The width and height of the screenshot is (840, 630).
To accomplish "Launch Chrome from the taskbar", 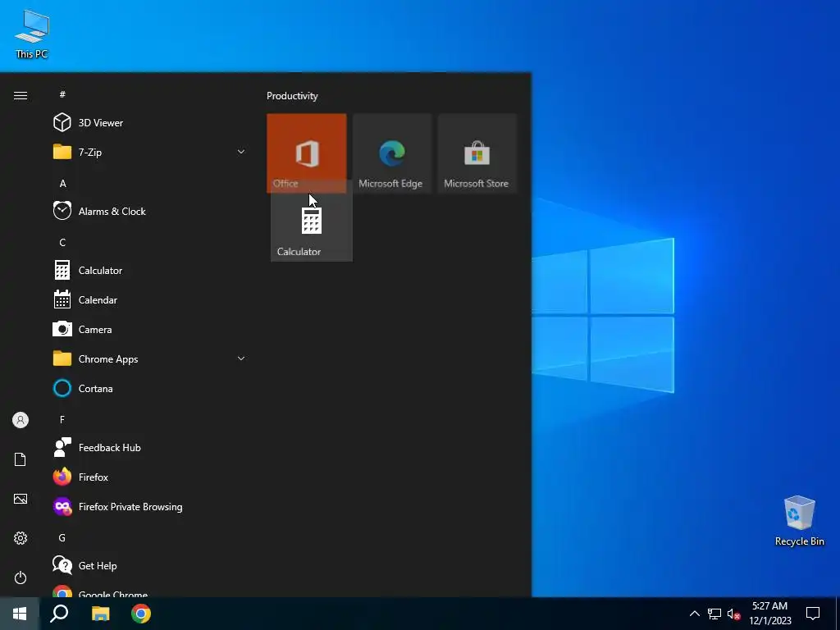I will tap(141, 614).
